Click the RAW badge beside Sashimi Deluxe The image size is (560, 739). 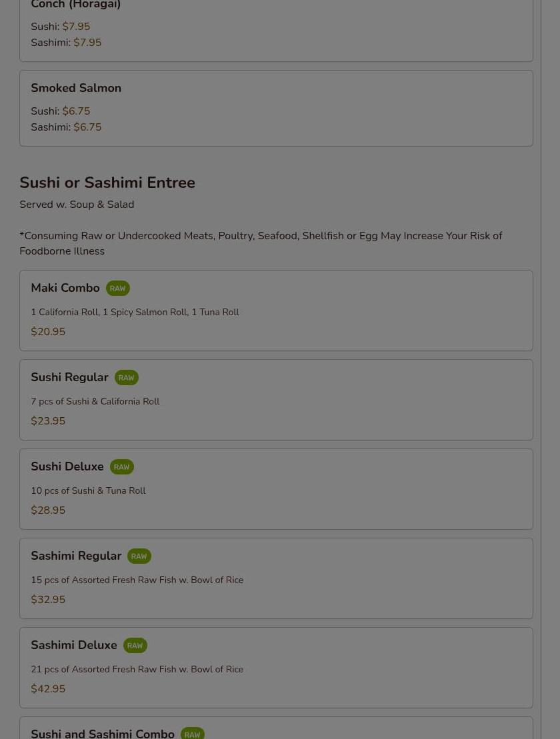135,646
